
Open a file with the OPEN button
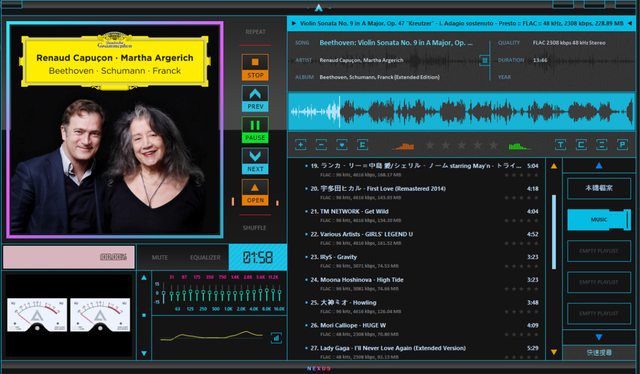tap(255, 192)
